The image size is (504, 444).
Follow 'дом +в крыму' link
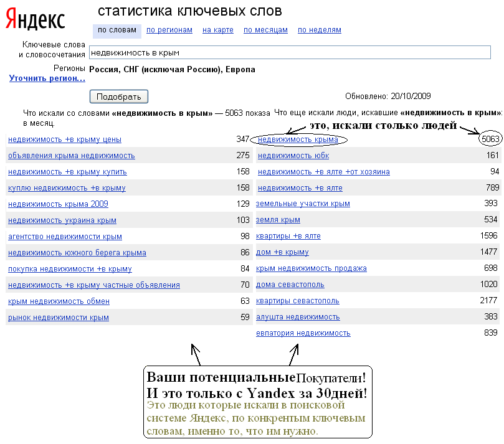(x=282, y=252)
